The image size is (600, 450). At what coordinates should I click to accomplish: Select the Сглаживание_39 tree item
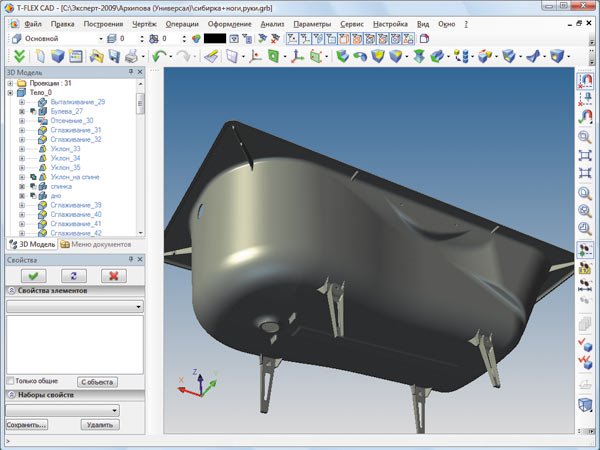[76, 205]
